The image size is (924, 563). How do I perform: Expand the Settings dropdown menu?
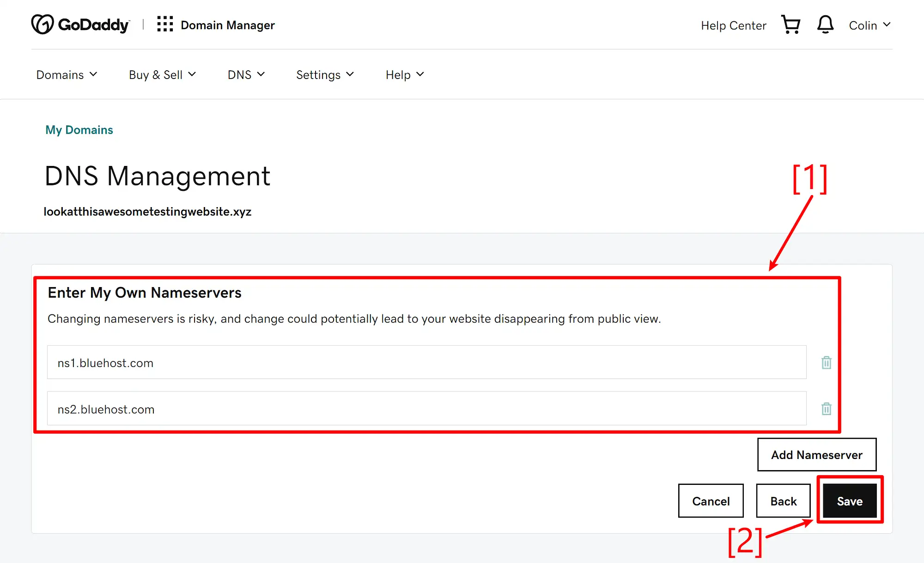click(x=323, y=74)
